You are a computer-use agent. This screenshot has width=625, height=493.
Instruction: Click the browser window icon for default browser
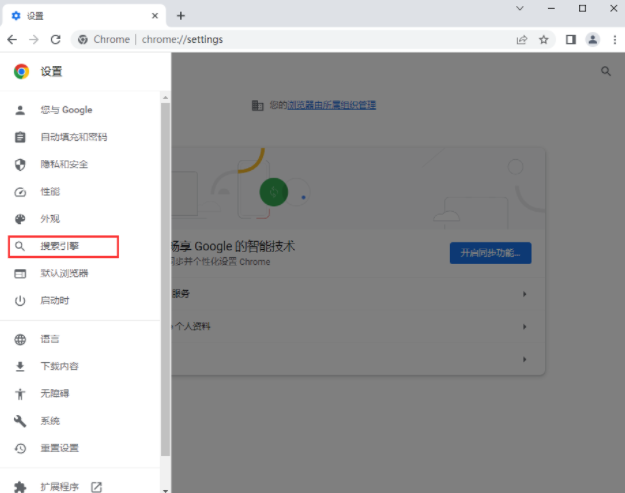(20, 274)
